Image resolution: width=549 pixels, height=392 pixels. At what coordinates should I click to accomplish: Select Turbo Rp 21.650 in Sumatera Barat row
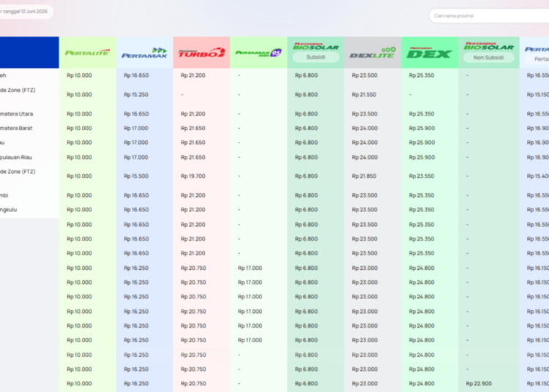[x=193, y=128]
